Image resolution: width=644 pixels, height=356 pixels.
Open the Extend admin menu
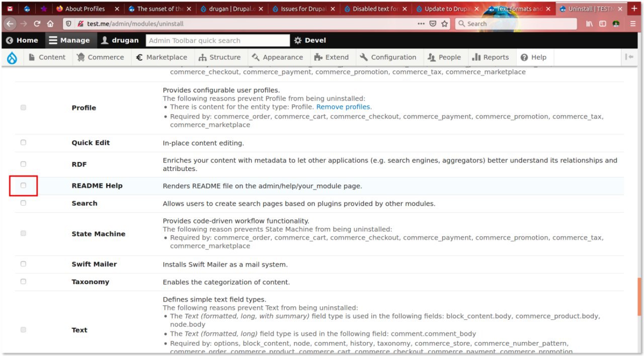coord(332,57)
